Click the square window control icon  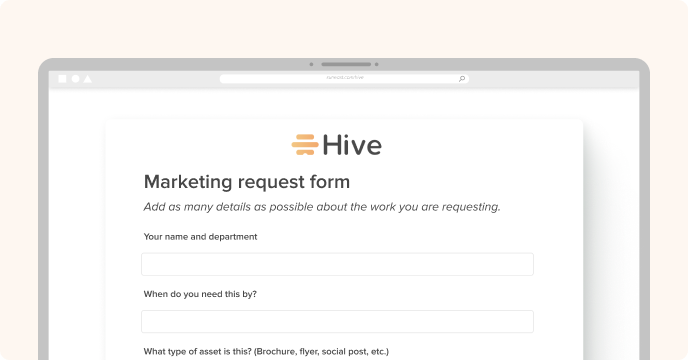62,79
